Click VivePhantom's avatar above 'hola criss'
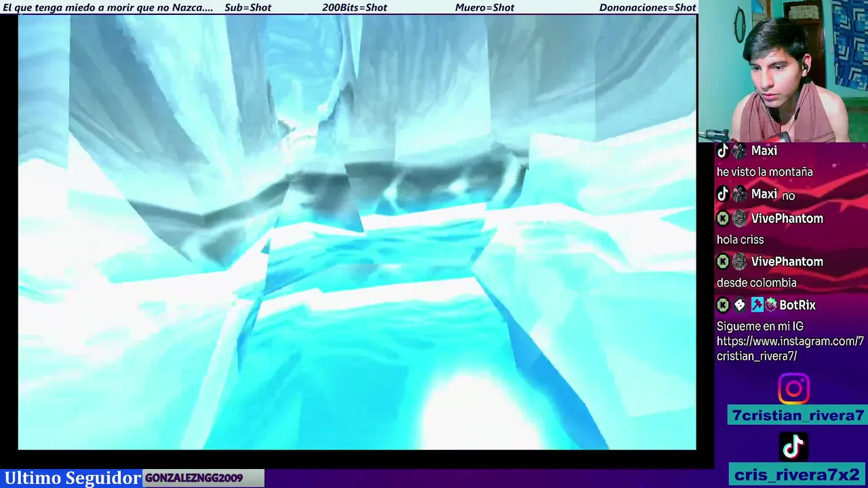Viewport: 868px width, 488px height. pos(739,218)
